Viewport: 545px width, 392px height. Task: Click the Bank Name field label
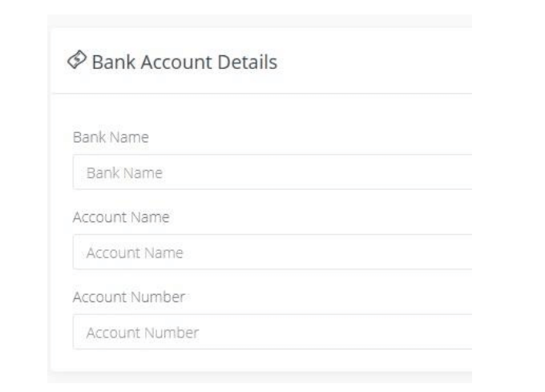[x=111, y=137]
